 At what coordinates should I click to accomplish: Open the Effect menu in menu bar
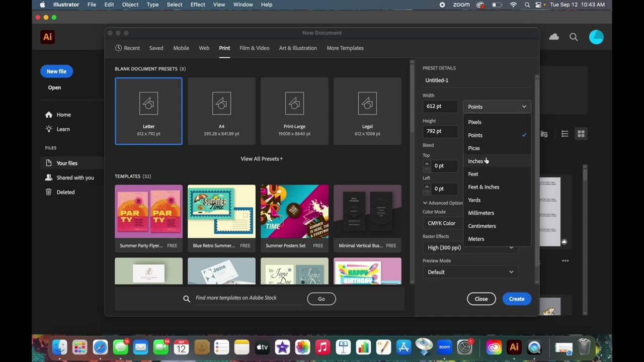[x=198, y=5]
